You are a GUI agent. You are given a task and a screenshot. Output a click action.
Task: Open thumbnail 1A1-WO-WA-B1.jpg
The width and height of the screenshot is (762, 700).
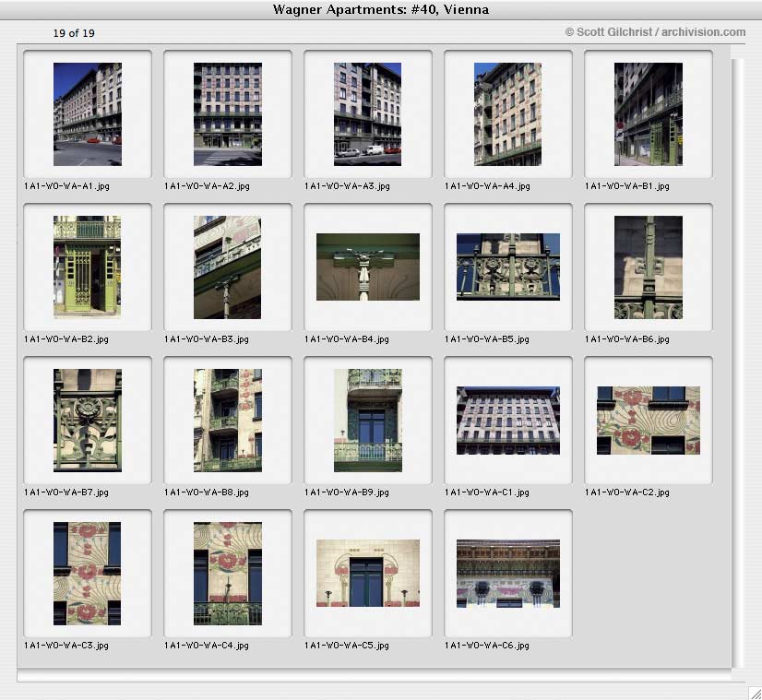tap(649, 114)
